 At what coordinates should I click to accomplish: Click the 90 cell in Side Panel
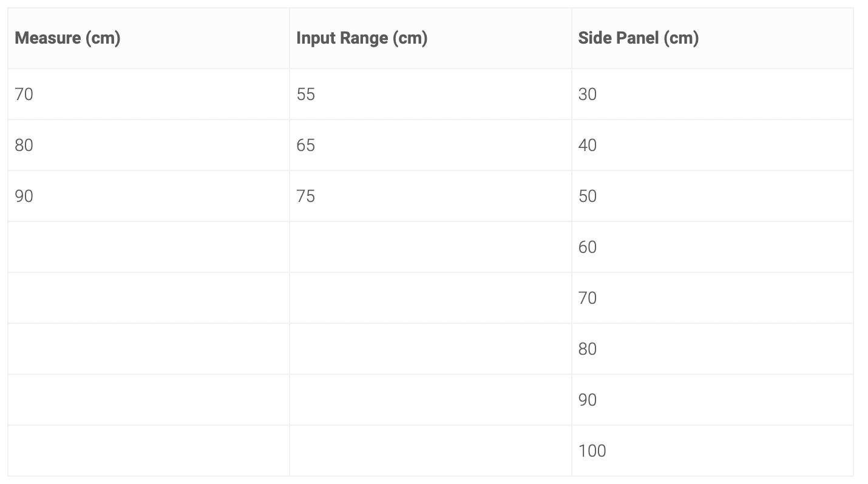point(712,400)
